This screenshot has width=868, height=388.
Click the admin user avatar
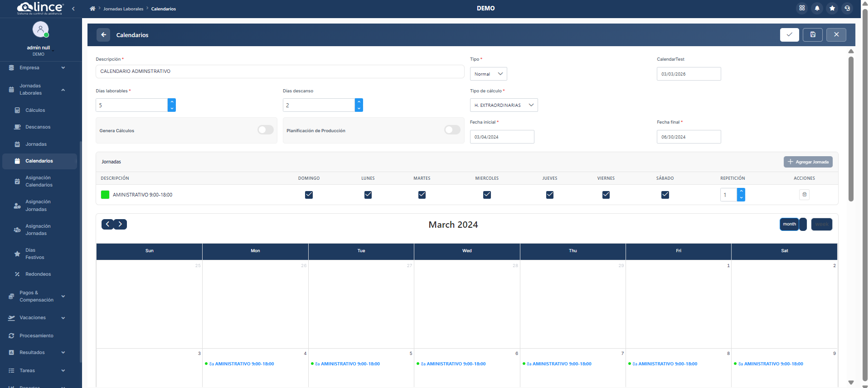[x=40, y=29]
